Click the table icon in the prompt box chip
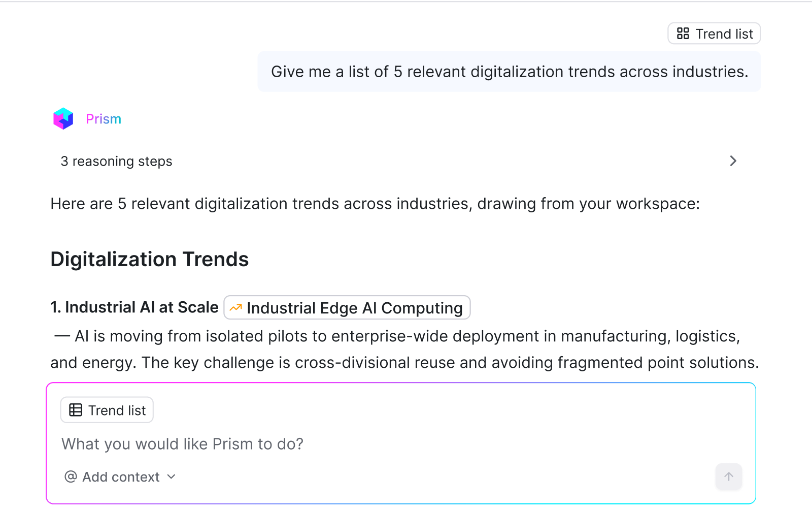Image resolution: width=812 pixels, height=508 pixels. (76, 410)
